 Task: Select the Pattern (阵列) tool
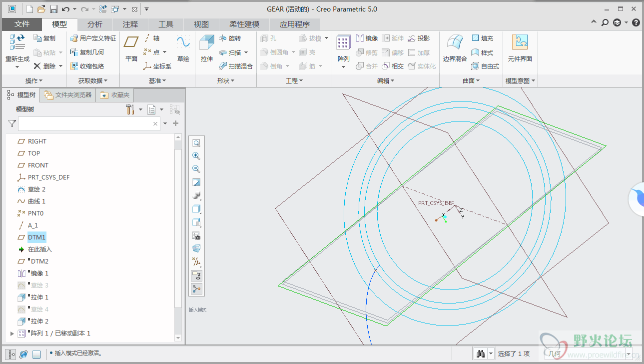[343, 48]
